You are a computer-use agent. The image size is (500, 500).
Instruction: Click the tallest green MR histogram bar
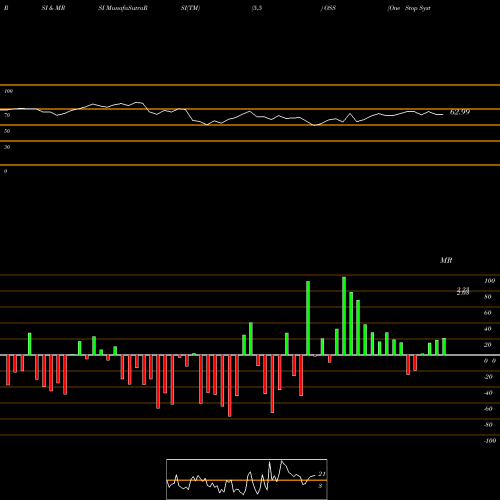pos(344,316)
